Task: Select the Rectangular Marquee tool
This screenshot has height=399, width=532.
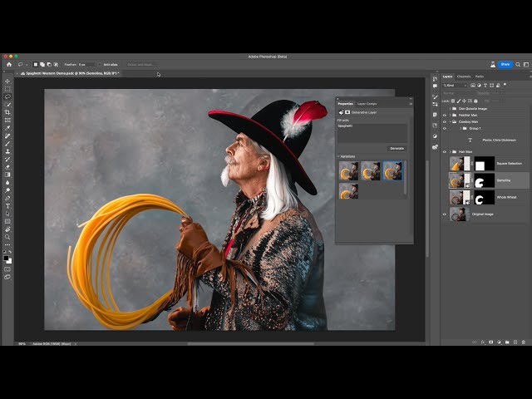Action: 7,89
